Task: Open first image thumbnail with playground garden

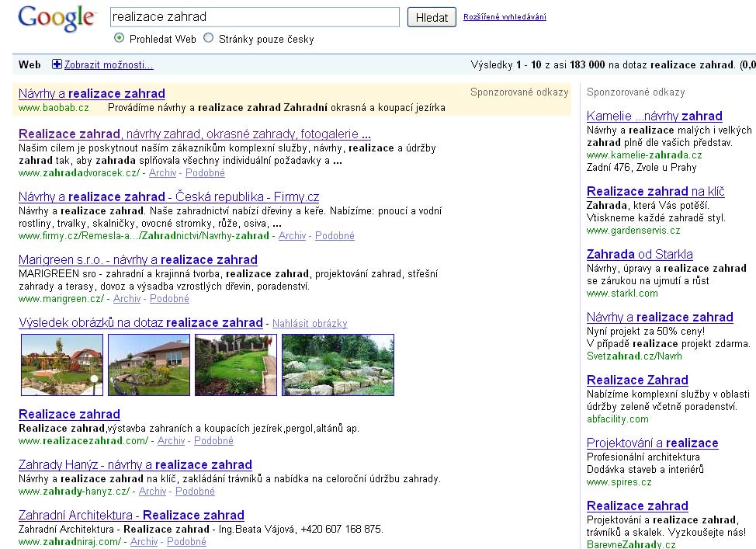Action: tap(62, 365)
